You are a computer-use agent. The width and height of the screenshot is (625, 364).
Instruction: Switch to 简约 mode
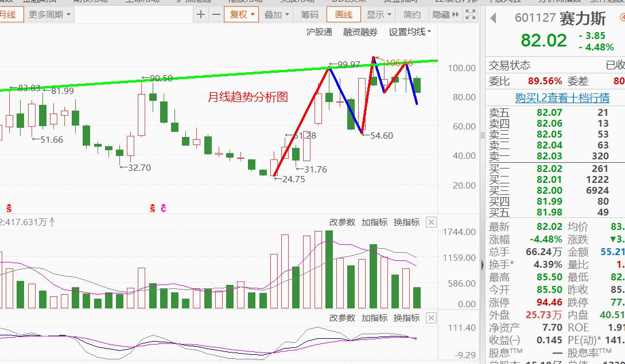tap(412, 15)
